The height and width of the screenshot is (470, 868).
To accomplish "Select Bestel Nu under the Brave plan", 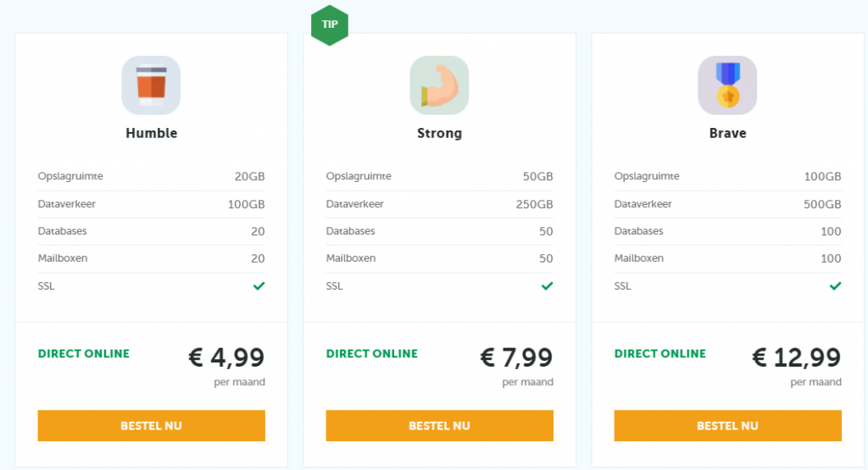I will [727, 426].
